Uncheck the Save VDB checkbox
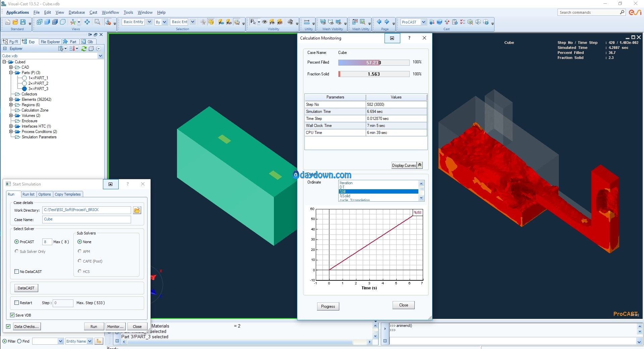This screenshot has height=349, width=644. coord(12,315)
